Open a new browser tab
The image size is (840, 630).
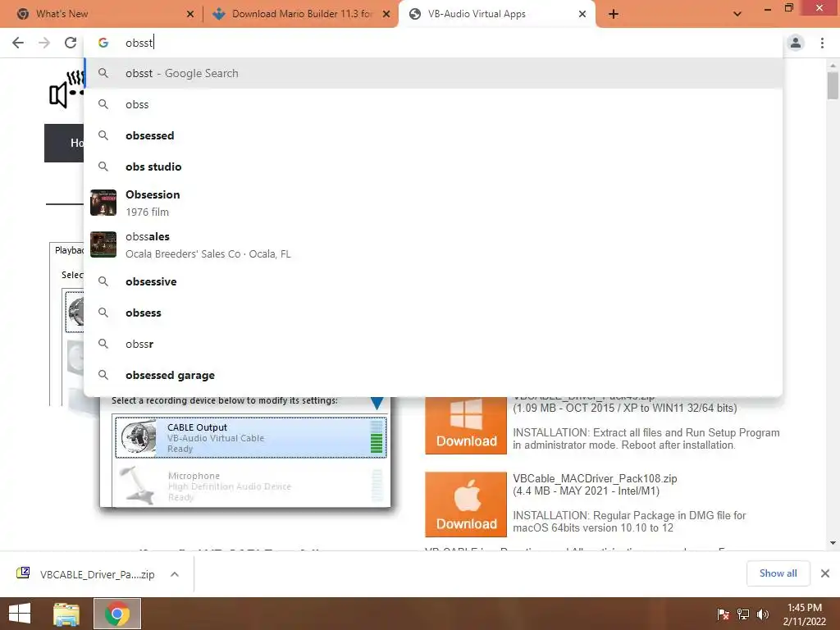pyautogui.click(x=614, y=15)
